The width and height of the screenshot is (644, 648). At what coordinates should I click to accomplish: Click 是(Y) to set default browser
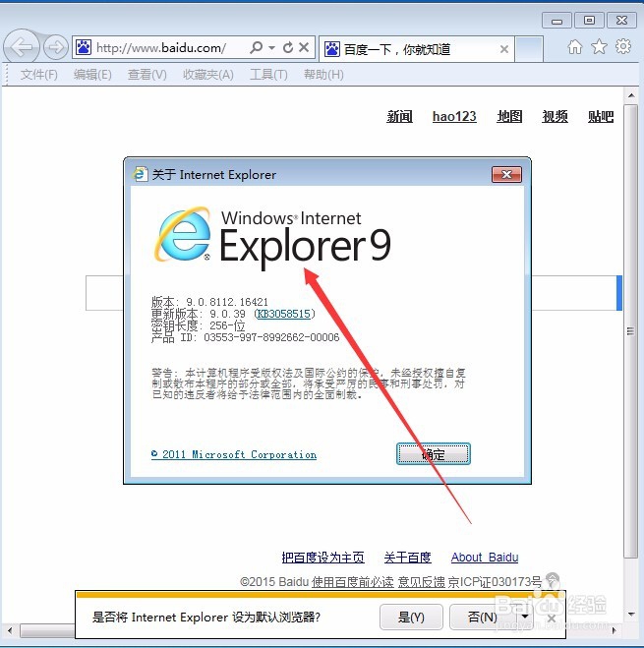pos(411,617)
